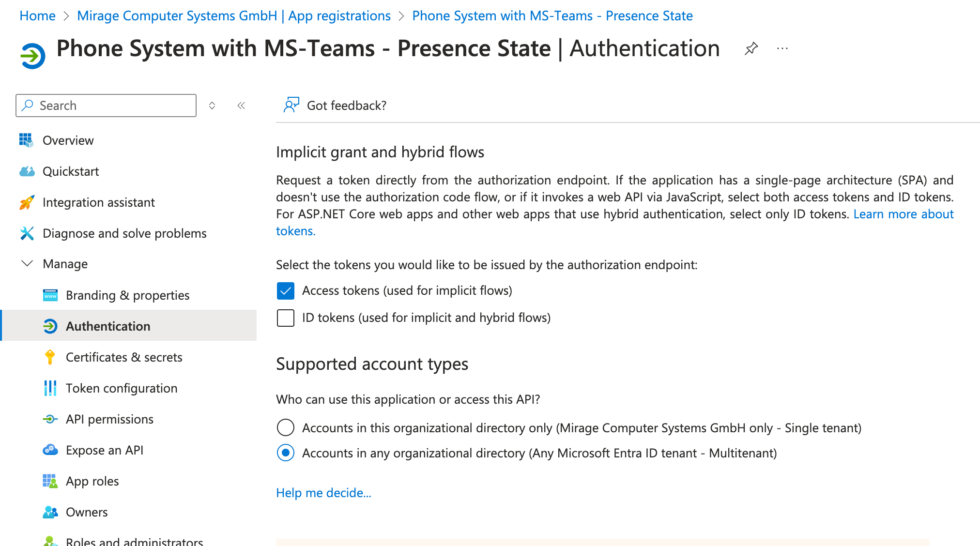Screen dimensions: 980x546
Task: Click breadcrumb chevron after Home
Action: 66,16
